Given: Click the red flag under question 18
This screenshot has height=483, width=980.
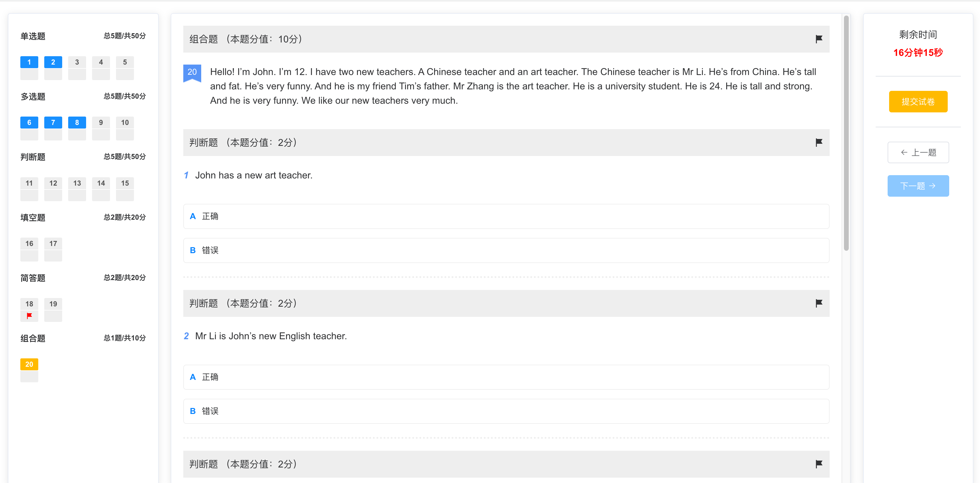Looking at the screenshot, I should click(x=29, y=316).
